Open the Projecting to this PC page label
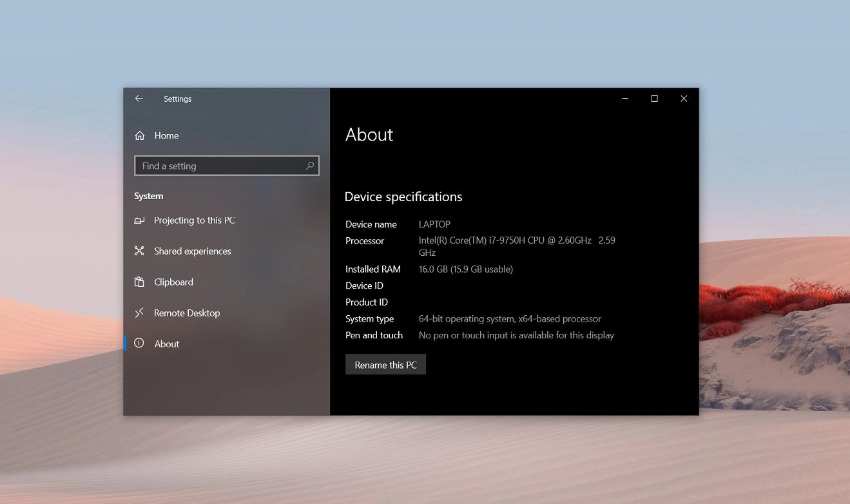 [194, 220]
